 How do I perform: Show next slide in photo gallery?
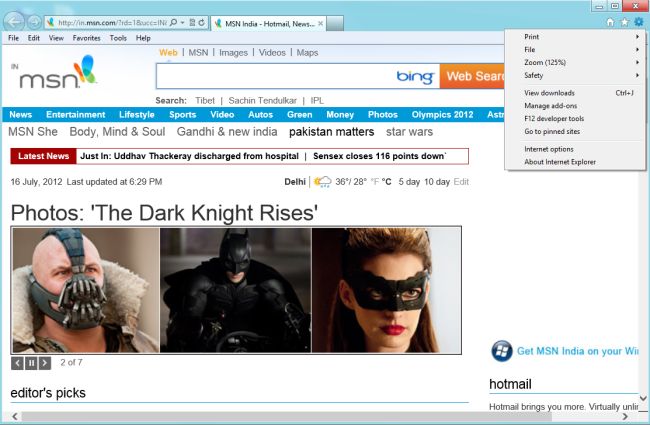pos(45,363)
